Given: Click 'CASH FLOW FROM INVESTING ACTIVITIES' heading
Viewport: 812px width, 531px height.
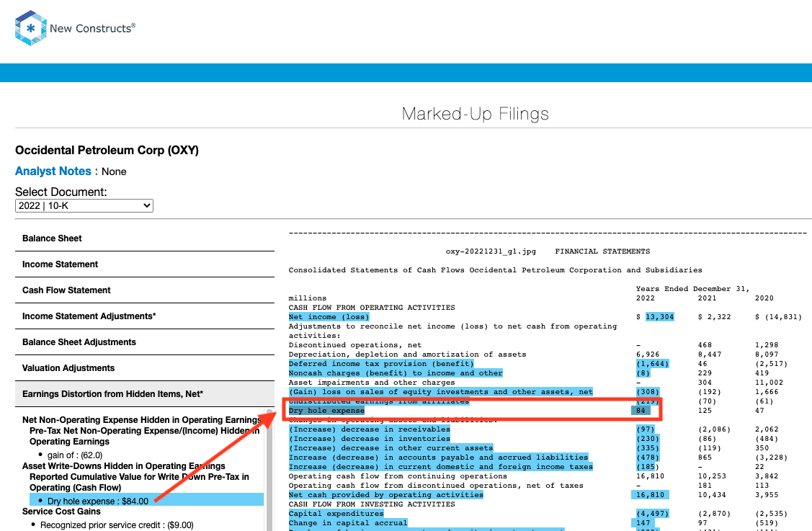Looking at the screenshot, I should pos(372,504).
